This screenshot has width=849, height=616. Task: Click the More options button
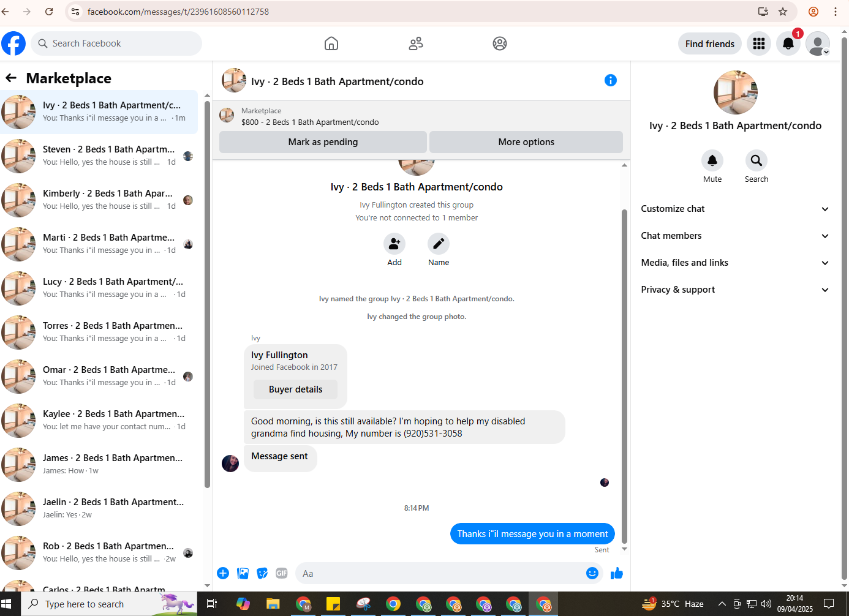(x=526, y=142)
